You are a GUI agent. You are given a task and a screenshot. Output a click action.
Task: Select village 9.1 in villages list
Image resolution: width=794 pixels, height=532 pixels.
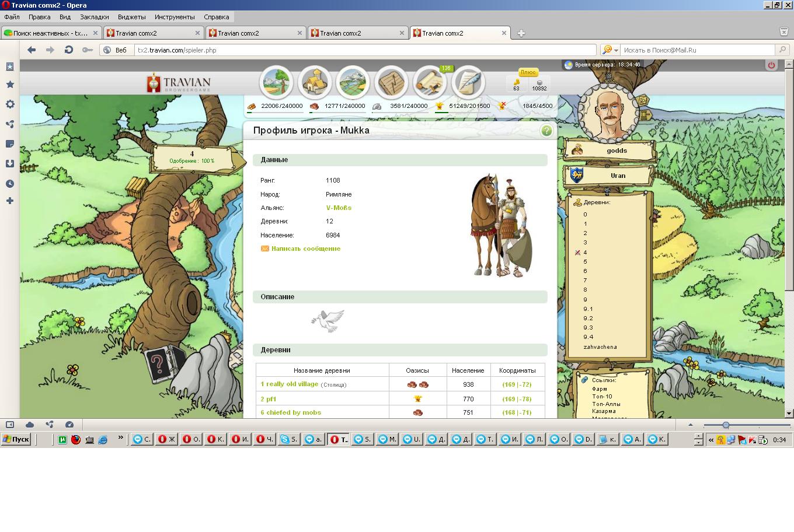click(588, 309)
